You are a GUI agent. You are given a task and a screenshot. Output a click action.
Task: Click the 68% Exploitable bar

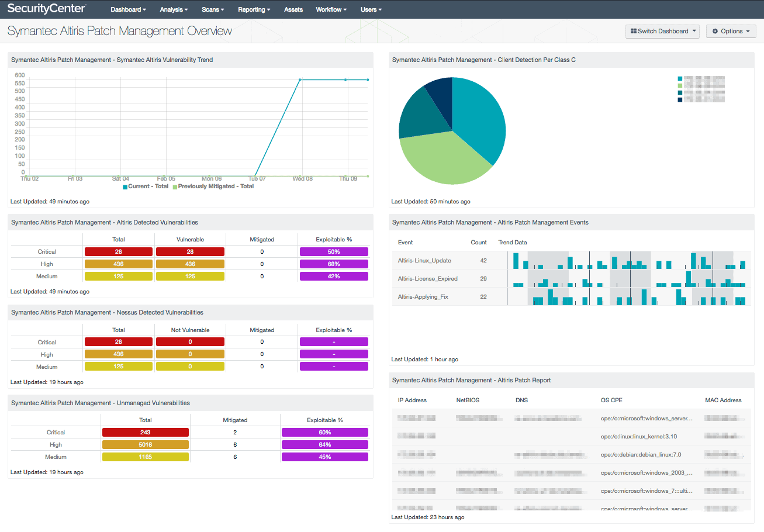pyautogui.click(x=334, y=264)
